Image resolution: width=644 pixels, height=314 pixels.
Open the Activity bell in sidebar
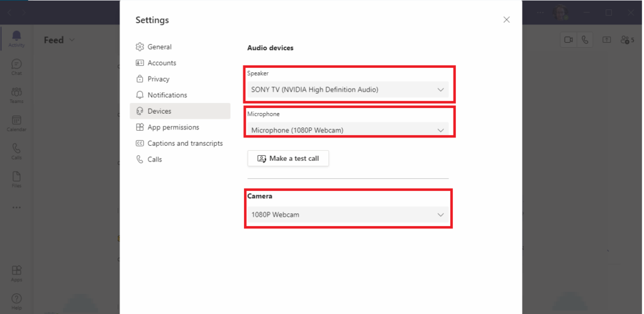click(16, 39)
